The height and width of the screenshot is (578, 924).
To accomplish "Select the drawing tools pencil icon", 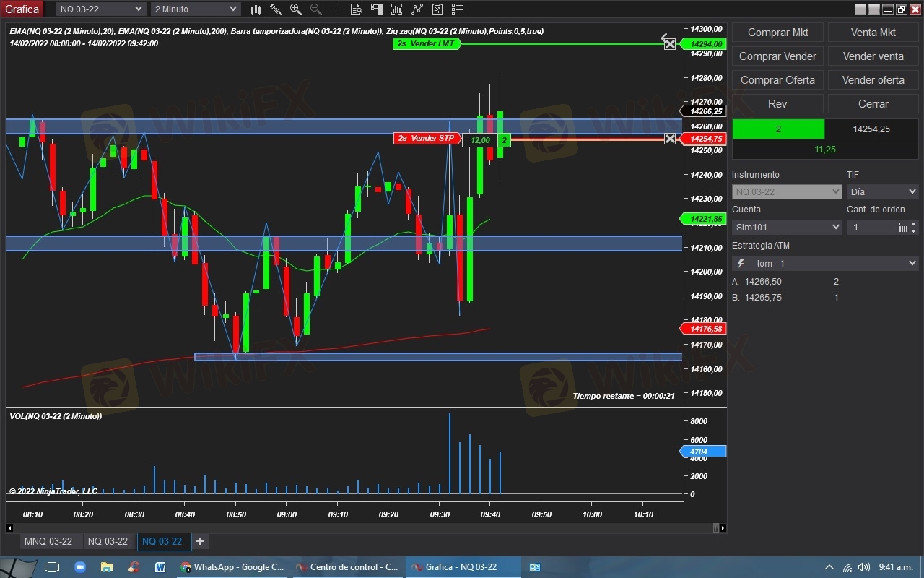I will coord(276,9).
